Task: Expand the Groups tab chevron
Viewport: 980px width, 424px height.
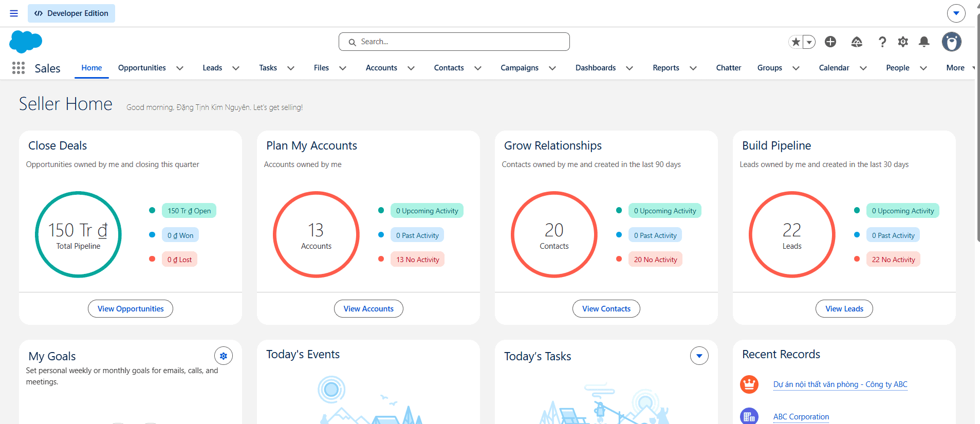Action: point(796,68)
